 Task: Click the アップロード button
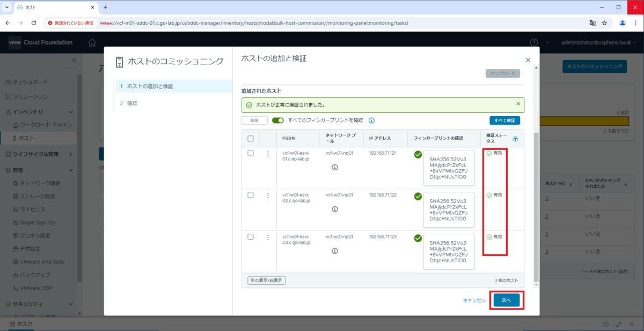click(502, 74)
